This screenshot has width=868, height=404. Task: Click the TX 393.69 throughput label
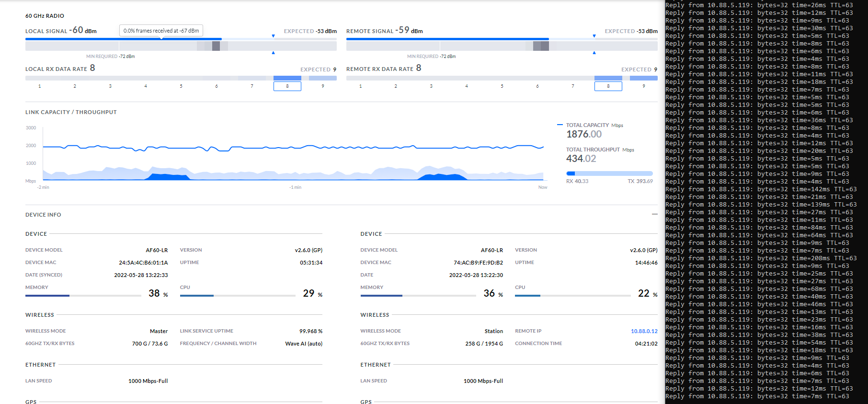tap(640, 181)
